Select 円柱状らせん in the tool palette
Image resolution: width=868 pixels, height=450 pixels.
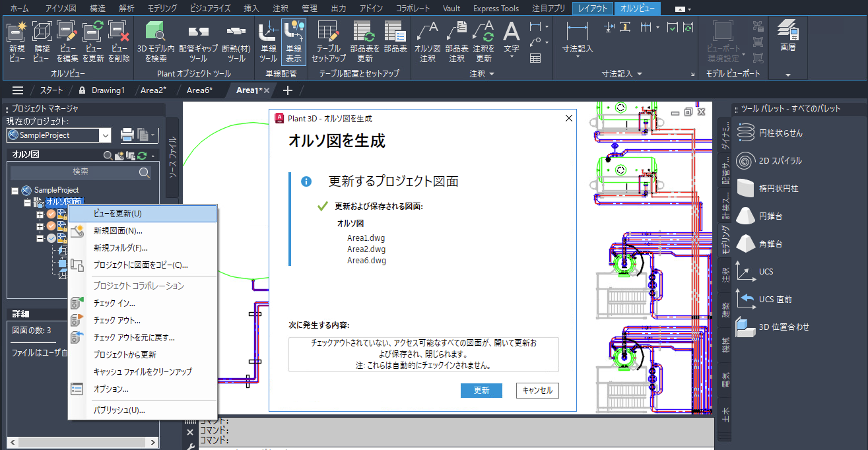point(779,133)
